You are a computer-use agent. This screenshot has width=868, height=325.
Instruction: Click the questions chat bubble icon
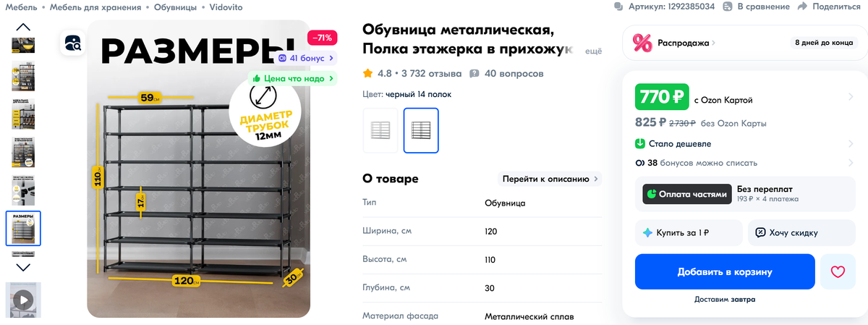pos(475,74)
